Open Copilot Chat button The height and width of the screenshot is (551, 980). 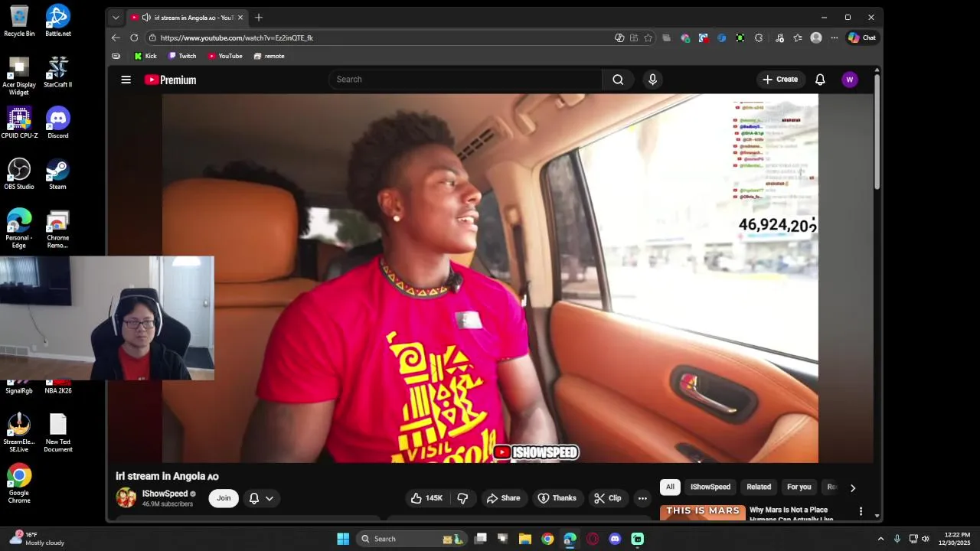862,37
